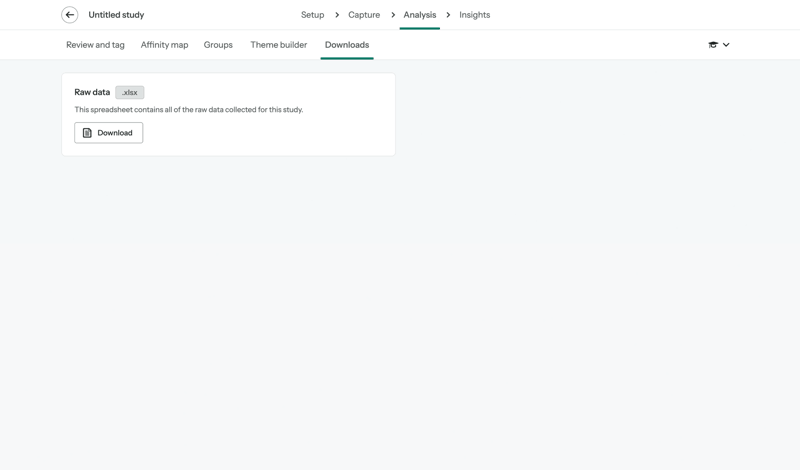Screen dimensions: 800x470
Task: Click chevron between Capture and Analysis
Action: click(x=393, y=15)
